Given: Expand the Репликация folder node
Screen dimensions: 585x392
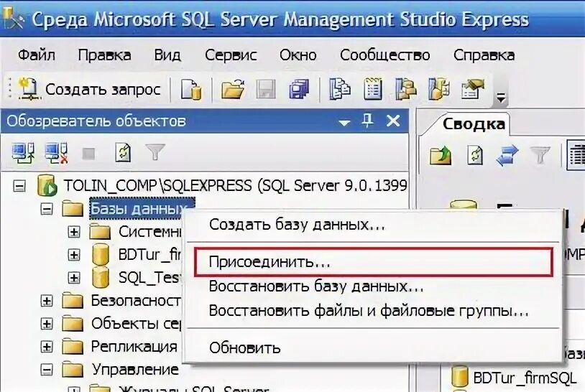Looking at the screenshot, I should click(x=47, y=346).
